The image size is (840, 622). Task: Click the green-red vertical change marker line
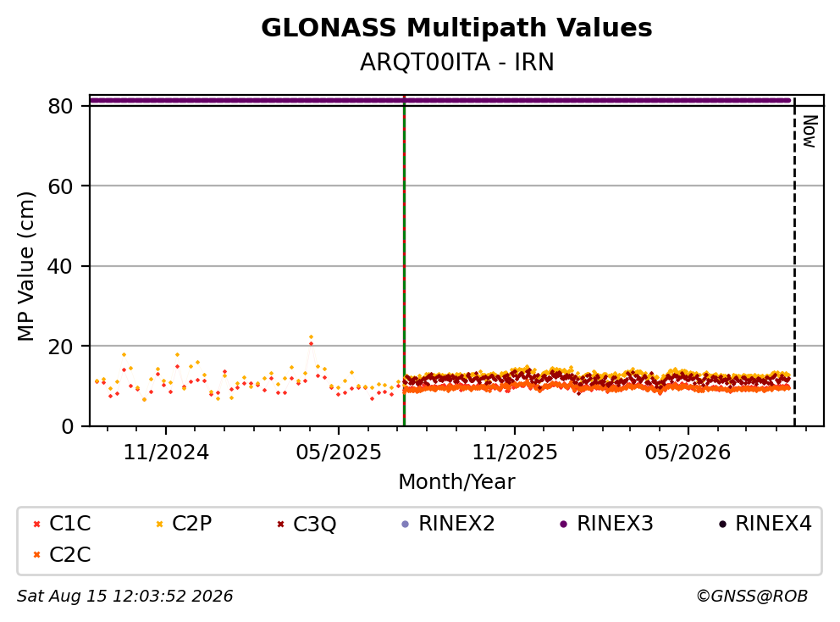click(x=404, y=260)
